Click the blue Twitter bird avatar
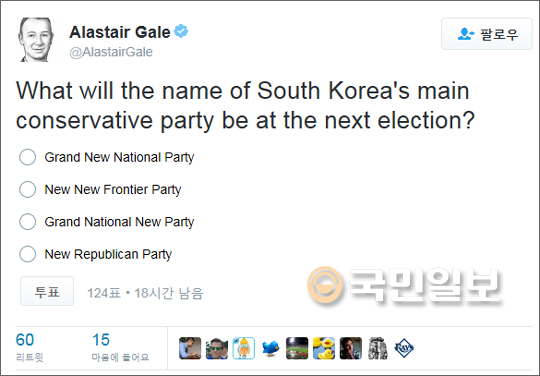 tap(270, 348)
